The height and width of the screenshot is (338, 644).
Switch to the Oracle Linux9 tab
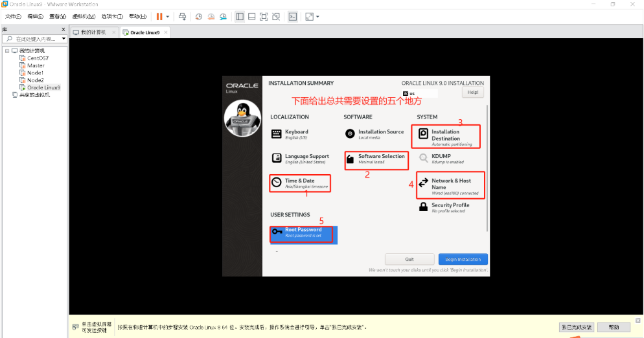tap(145, 32)
